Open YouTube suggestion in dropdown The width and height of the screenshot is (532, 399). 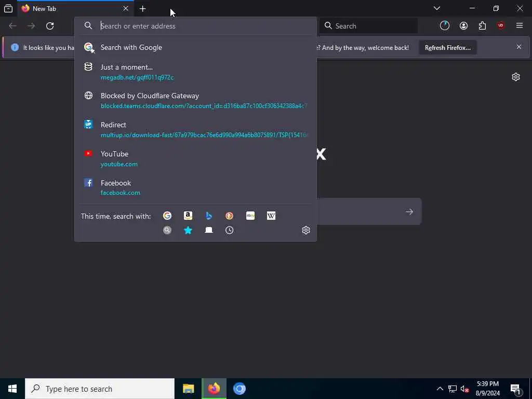[x=195, y=158]
